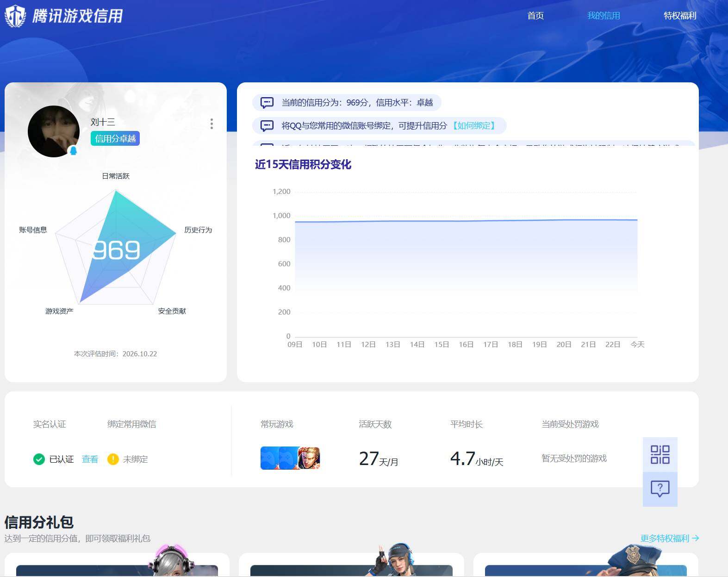Viewport: 728px width, 577px height.
Task: Click the 历史行为 radar label
Action: pos(198,230)
